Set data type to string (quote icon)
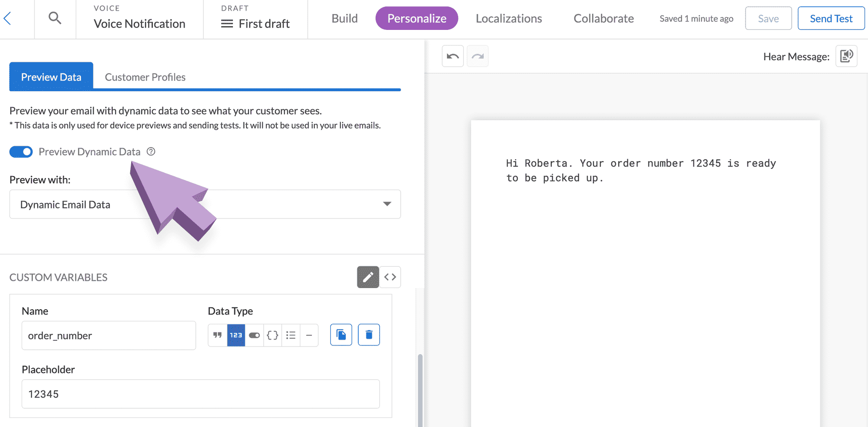This screenshot has width=868, height=427. [217, 335]
